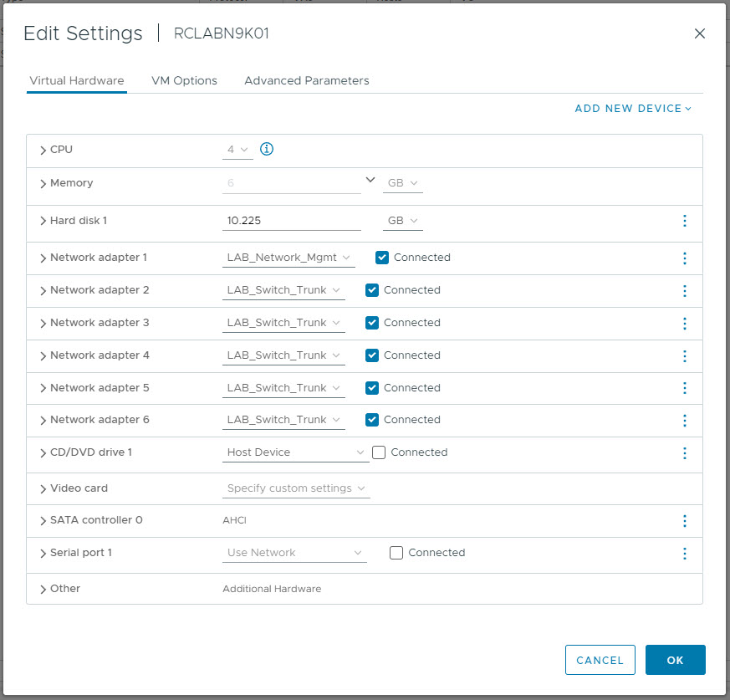Open the Video card settings dropdown

pyautogui.click(x=296, y=488)
